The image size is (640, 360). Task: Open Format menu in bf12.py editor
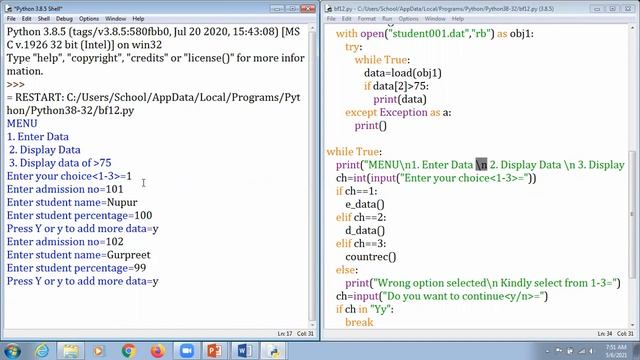(367, 19)
